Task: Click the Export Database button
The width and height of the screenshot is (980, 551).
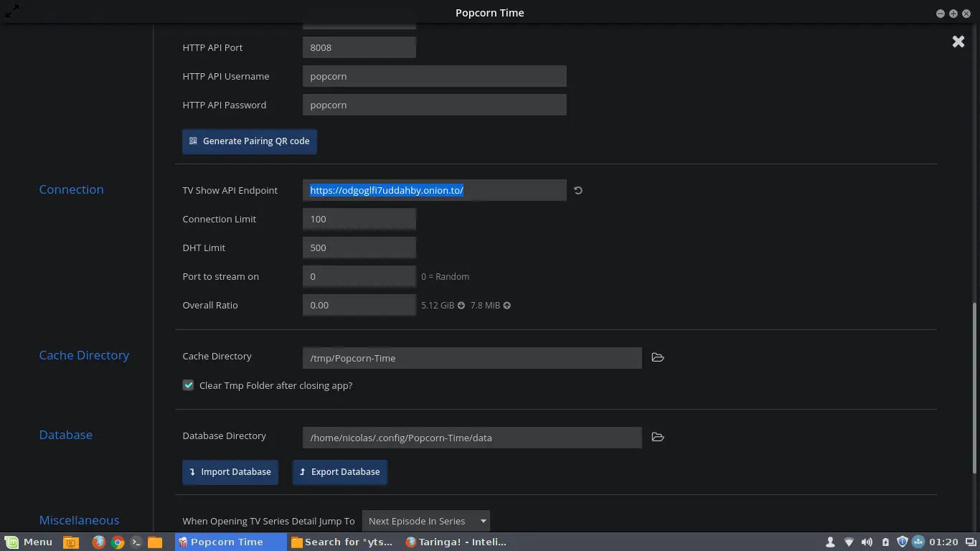Action: coord(340,472)
